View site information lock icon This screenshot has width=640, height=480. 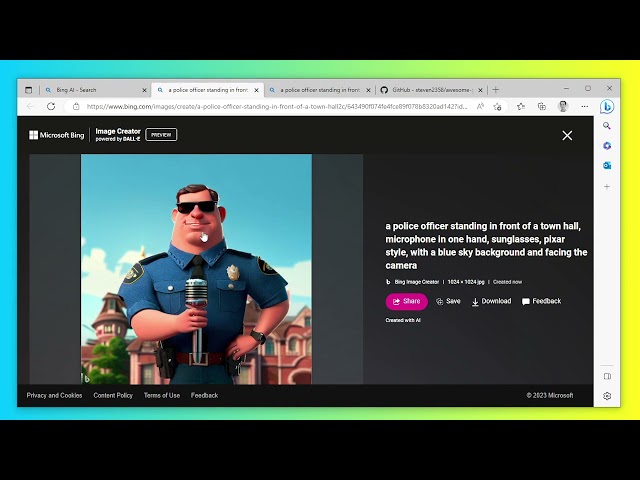point(76,107)
